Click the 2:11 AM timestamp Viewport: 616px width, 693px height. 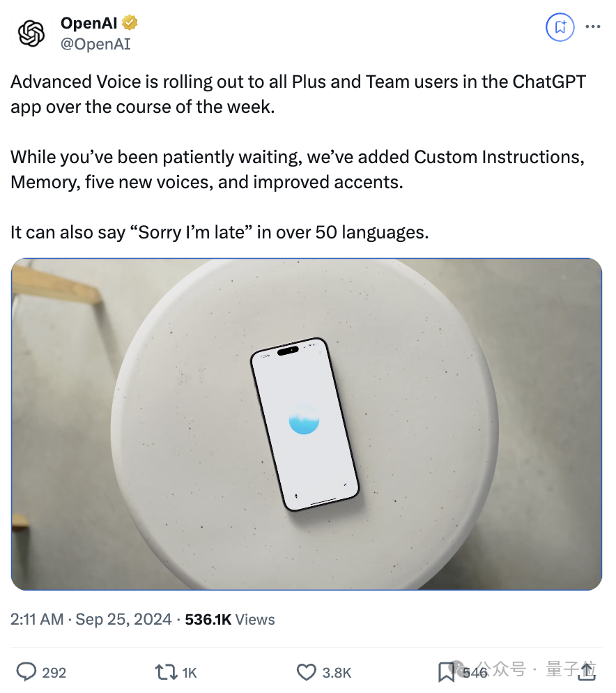click(x=37, y=619)
